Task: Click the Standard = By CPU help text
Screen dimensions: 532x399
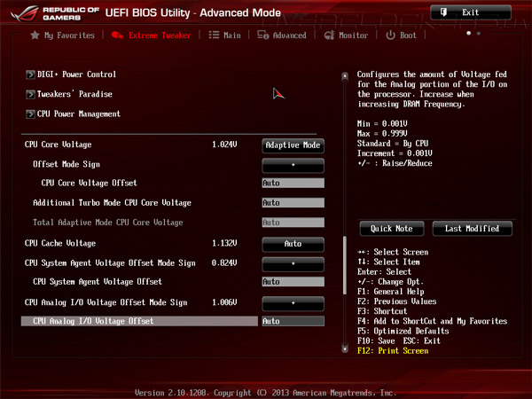Action: (393, 144)
